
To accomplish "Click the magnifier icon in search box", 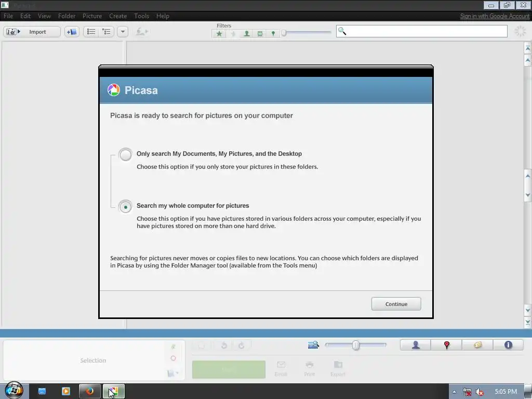I will (x=342, y=31).
